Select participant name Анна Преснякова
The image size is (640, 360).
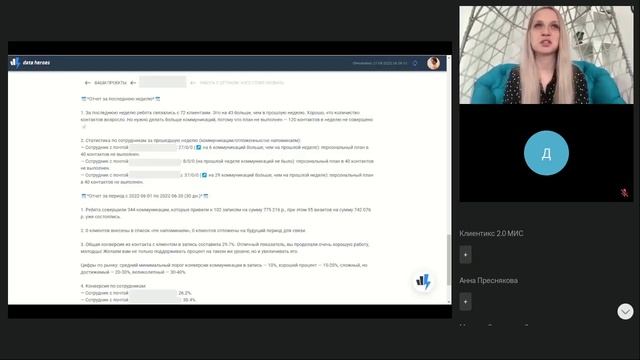click(488, 280)
